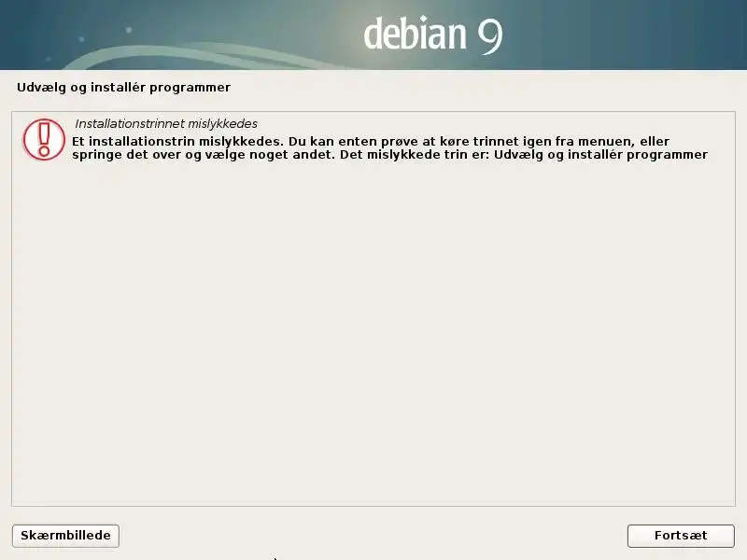Viewport: 747px width, 560px height.
Task: Click italic title Installationstrinnet mislykkedes
Action: coord(166,124)
